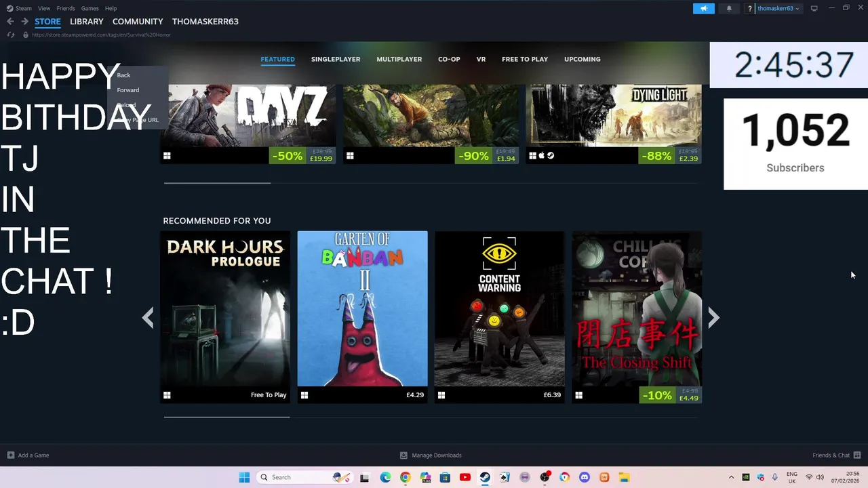This screenshot has width=868, height=488.
Task: Click the padlock icon beside the URL
Action: coord(26,35)
